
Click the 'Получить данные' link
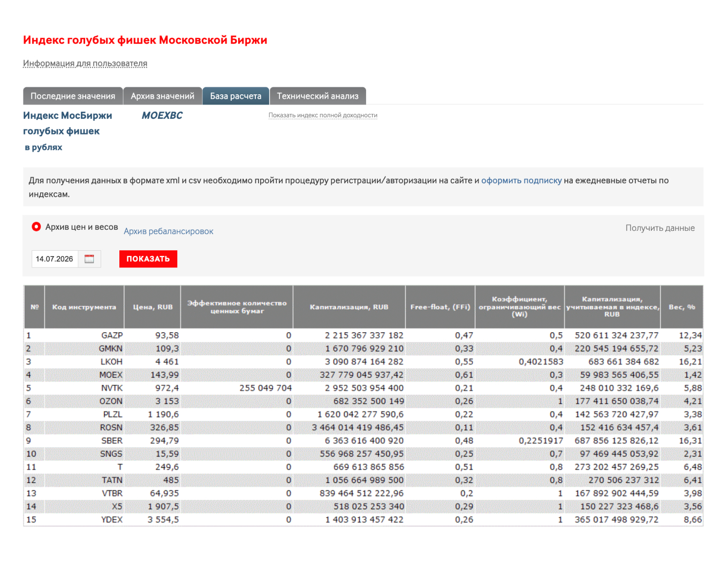tap(660, 228)
